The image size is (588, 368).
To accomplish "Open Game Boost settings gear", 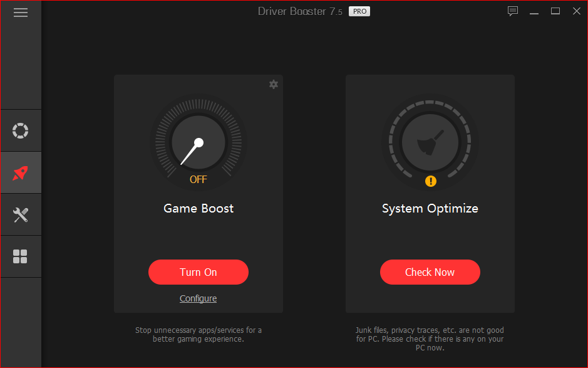I will [x=274, y=84].
